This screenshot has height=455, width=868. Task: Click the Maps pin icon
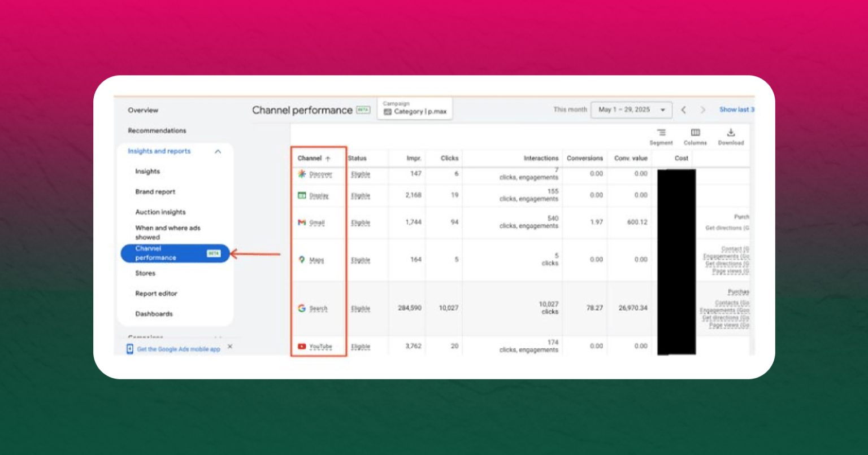[x=302, y=260]
